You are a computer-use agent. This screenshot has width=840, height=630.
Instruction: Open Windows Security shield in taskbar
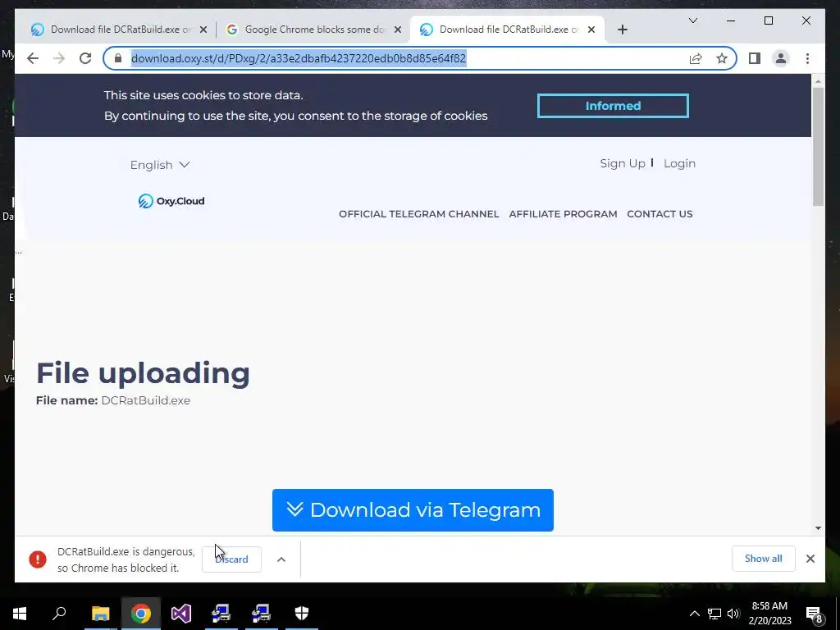[302, 614]
